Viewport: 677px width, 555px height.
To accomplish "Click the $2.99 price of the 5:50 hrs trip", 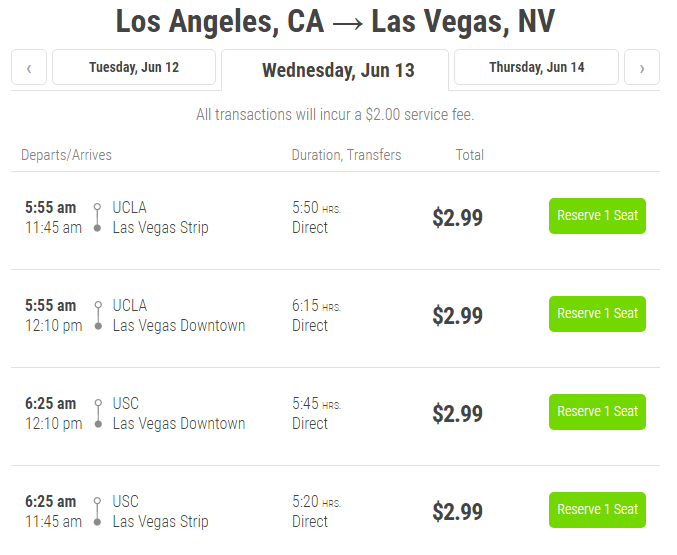I will [x=457, y=218].
